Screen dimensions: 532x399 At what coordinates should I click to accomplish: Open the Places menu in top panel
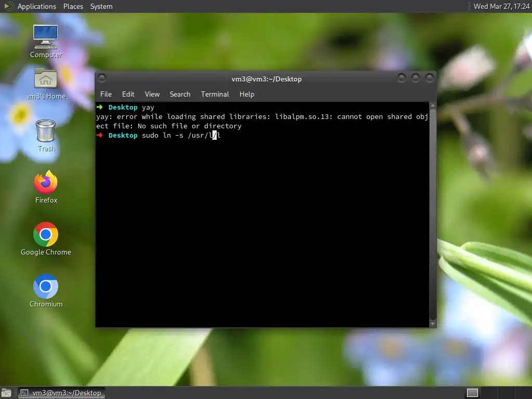pyautogui.click(x=73, y=6)
